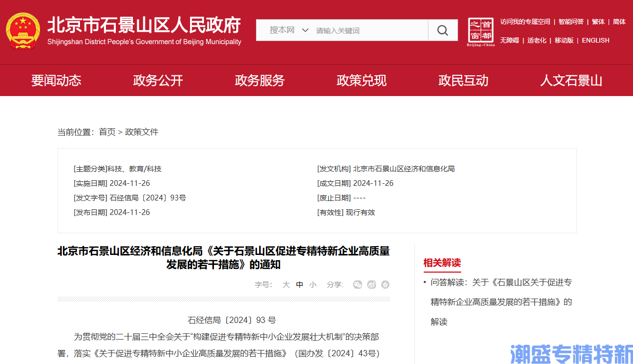Image resolution: width=633 pixels, height=364 pixels.
Task: Switch to 繁体 traditional Chinese
Action: (598, 22)
